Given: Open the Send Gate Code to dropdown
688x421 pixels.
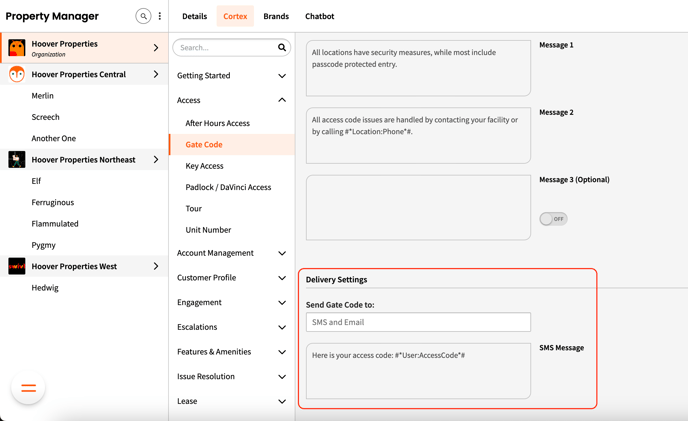Looking at the screenshot, I should pos(418,322).
